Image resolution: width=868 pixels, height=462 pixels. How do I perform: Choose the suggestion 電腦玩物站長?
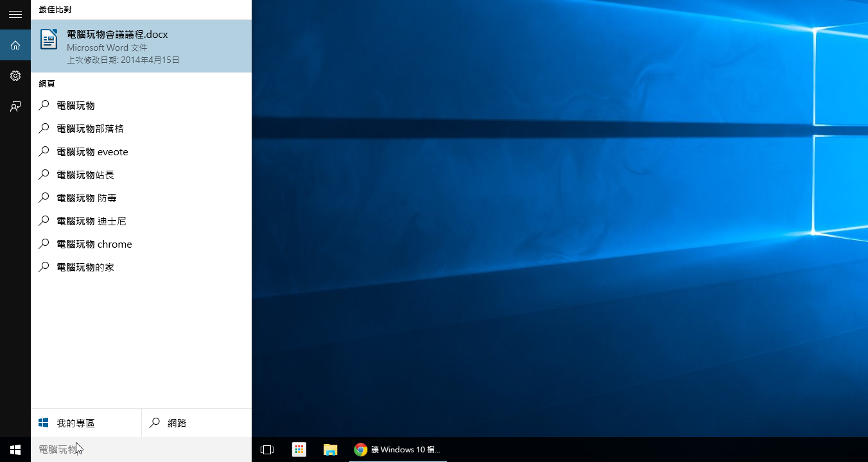[x=141, y=175]
